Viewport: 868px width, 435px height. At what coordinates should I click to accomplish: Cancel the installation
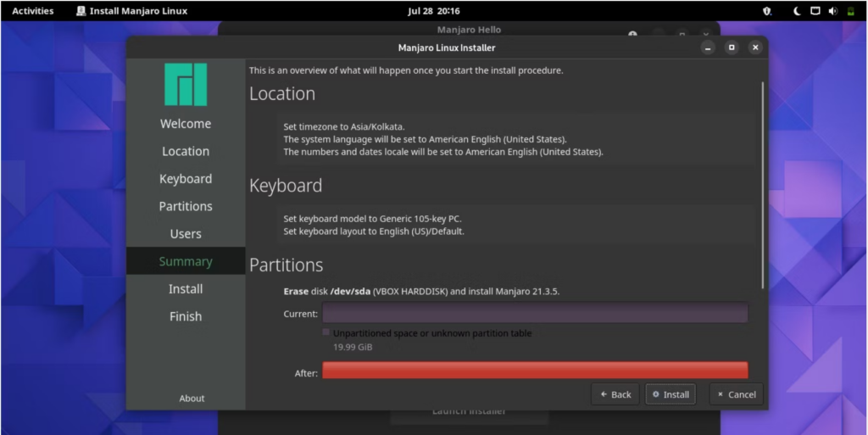coord(737,394)
